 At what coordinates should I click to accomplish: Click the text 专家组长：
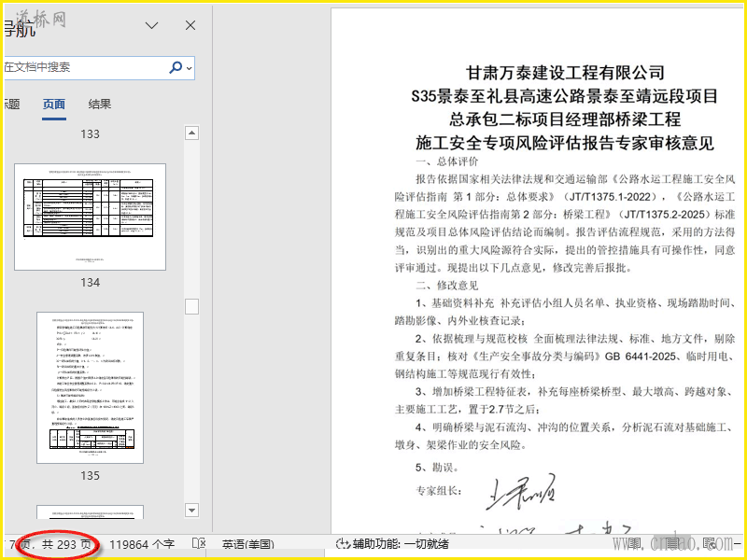click(x=438, y=491)
